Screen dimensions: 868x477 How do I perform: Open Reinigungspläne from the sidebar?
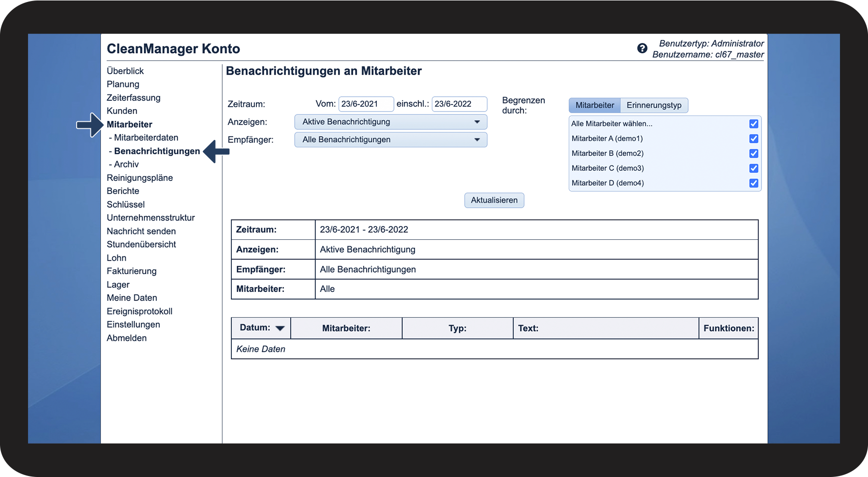click(x=140, y=178)
